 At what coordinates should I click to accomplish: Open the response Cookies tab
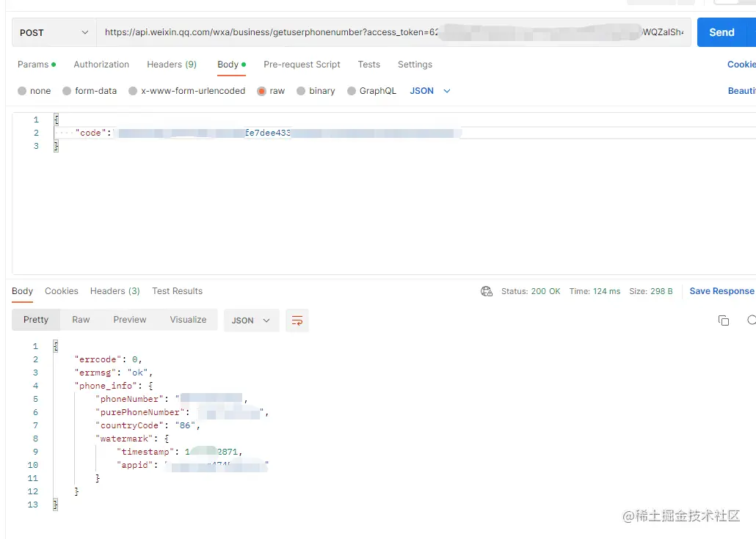click(x=61, y=291)
